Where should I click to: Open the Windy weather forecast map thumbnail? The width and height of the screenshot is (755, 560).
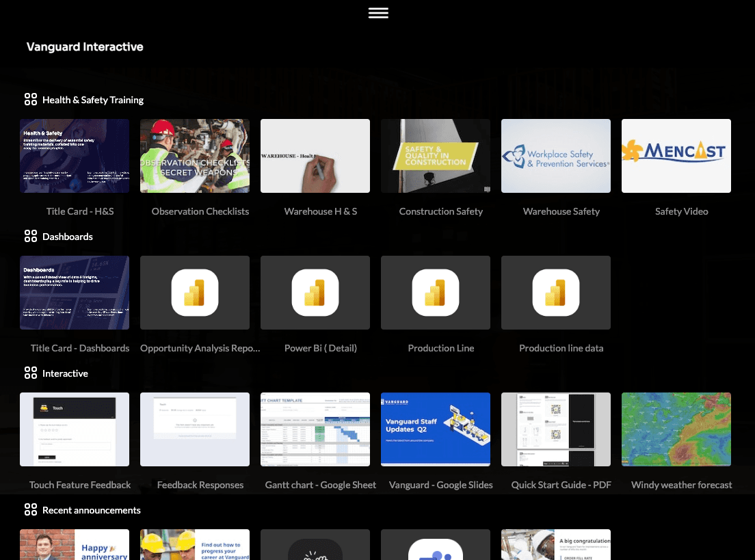point(676,429)
